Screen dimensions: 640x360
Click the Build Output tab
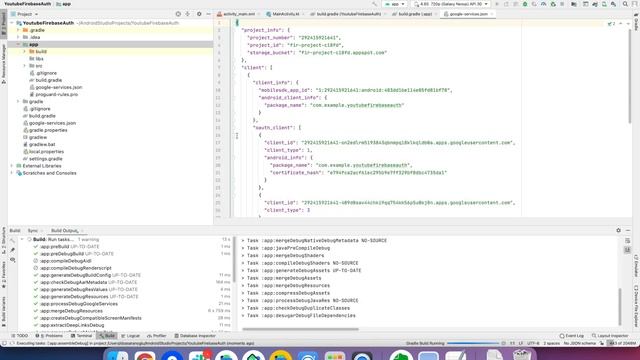point(64,231)
